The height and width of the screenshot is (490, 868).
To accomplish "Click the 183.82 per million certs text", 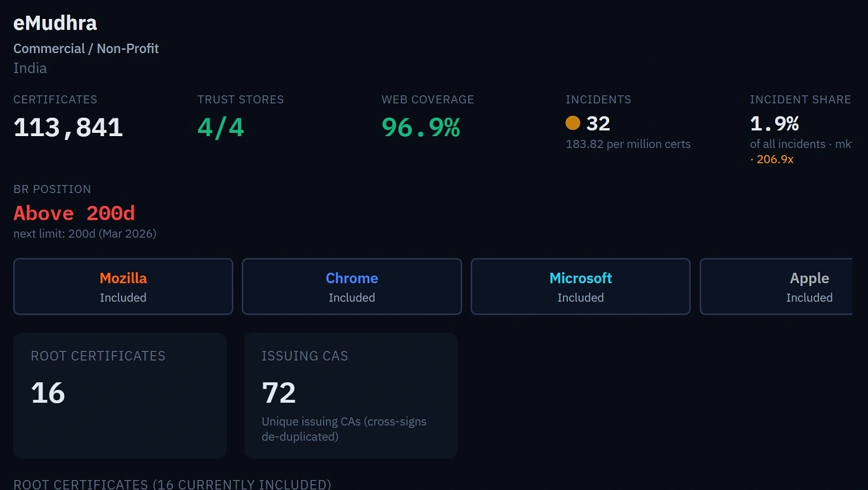I will click(x=628, y=144).
